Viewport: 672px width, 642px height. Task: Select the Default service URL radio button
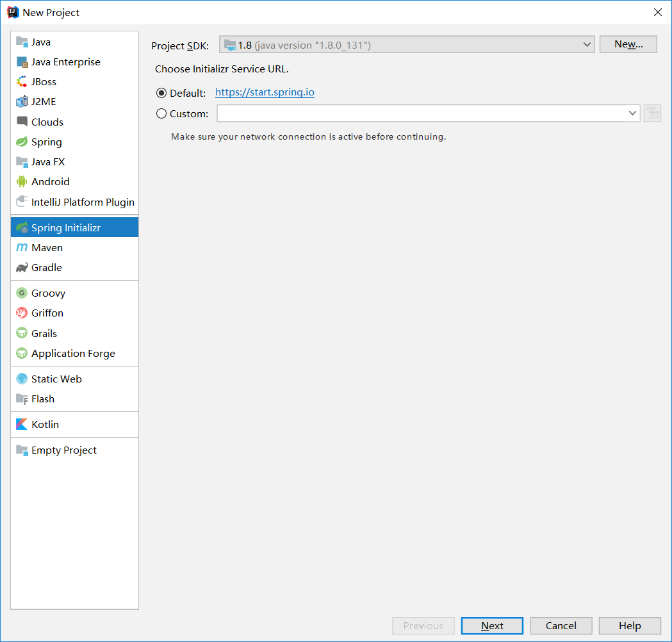[x=161, y=93]
